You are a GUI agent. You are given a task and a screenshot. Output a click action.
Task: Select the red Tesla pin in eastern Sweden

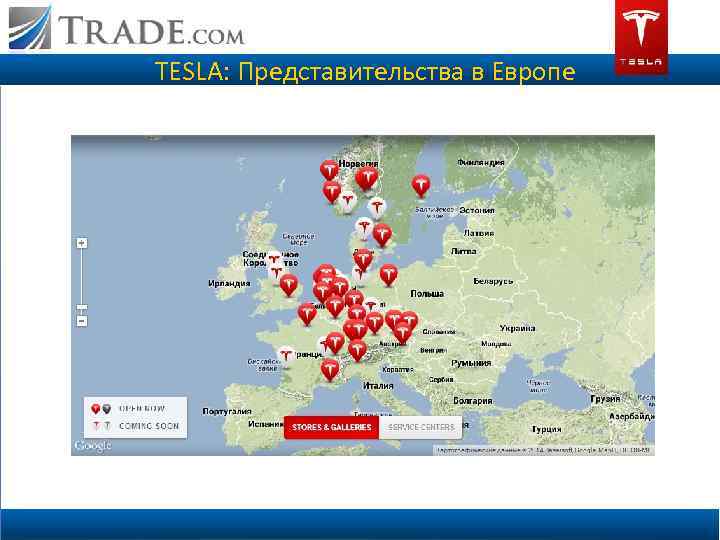pyautogui.click(x=421, y=185)
